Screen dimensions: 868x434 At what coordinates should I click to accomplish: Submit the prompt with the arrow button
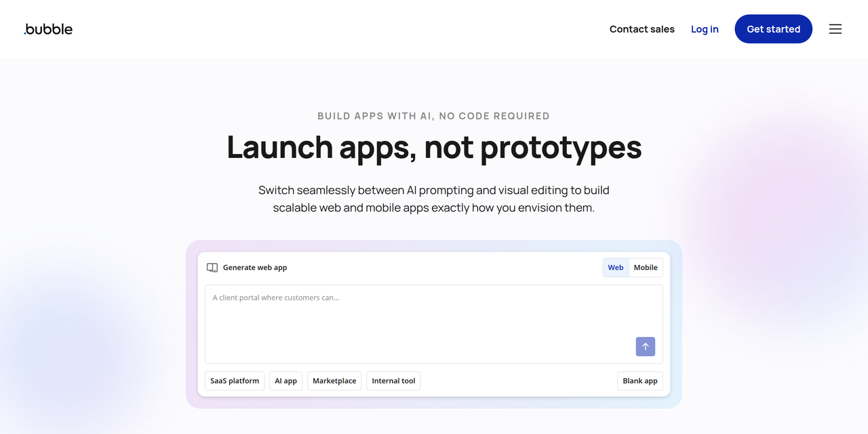[646, 347]
